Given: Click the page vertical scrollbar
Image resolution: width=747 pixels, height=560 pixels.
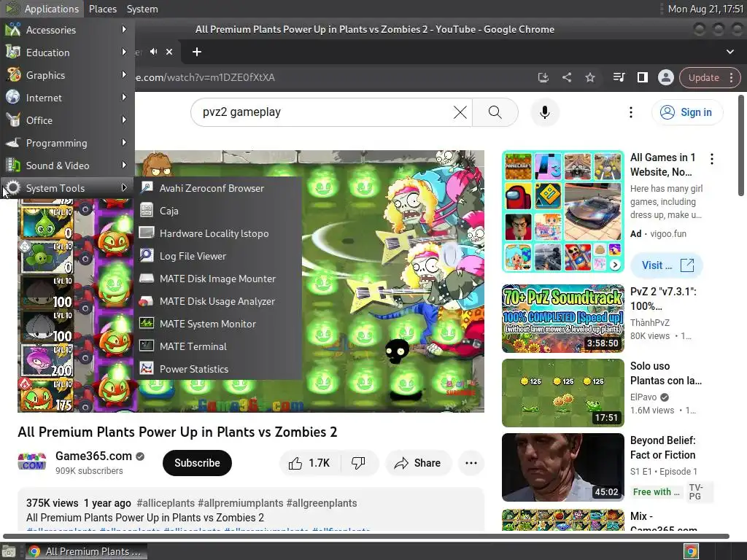Looking at the screenshot, I should (741, 145).
